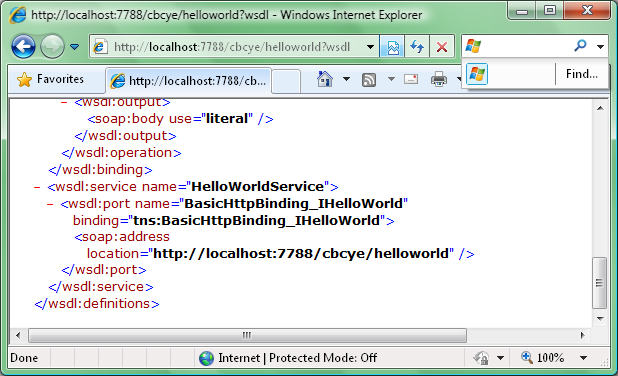
Task: Minimize the Internet Explorer window
Action: click(522, 11)
